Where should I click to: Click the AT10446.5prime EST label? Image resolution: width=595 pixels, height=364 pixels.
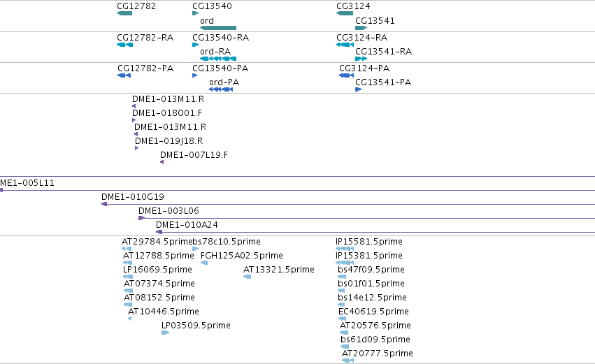(164, 312)
